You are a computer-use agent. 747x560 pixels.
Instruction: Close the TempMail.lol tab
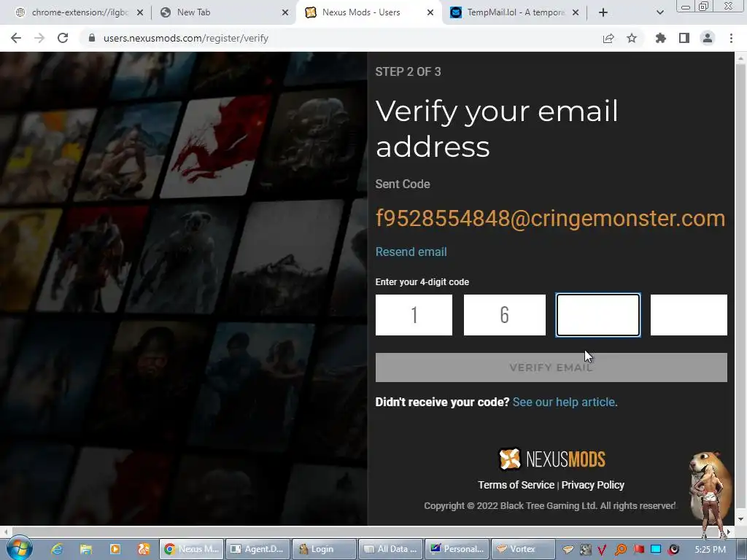click(x=576, y=12)
